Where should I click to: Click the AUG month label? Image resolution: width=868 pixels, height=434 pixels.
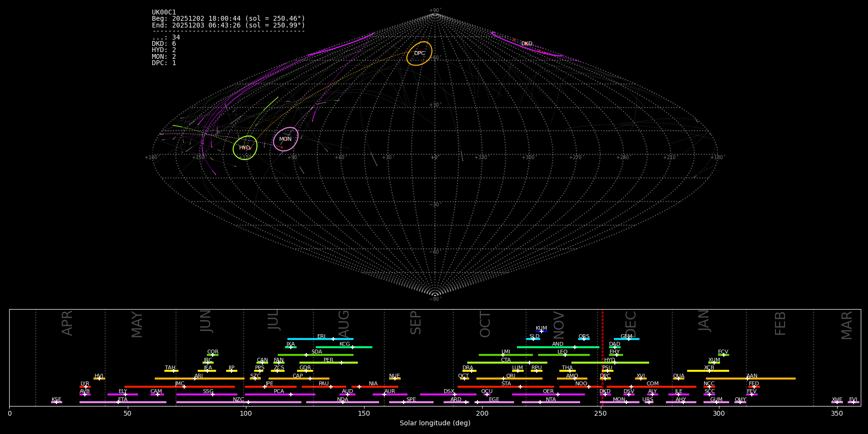point(344,324)
